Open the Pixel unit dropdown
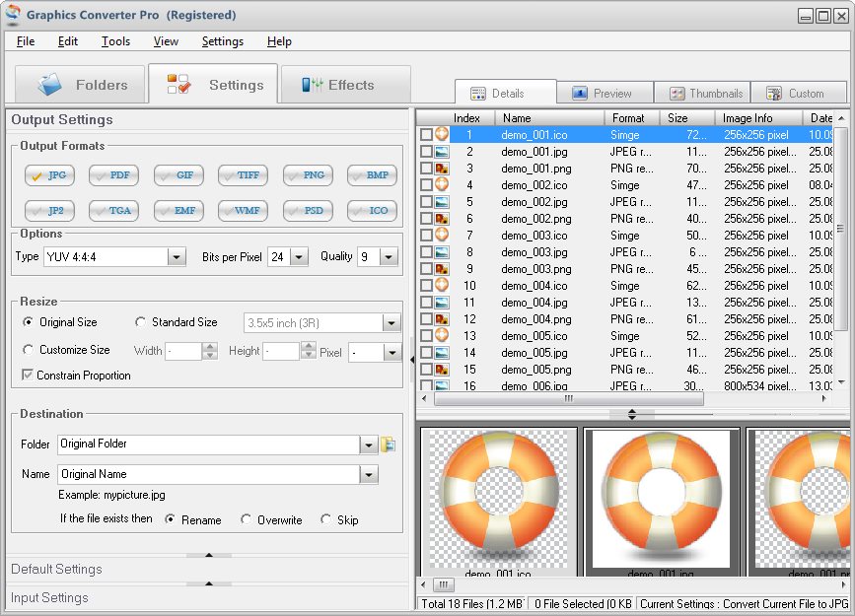 pyautogui.click(x=392, y=353)
